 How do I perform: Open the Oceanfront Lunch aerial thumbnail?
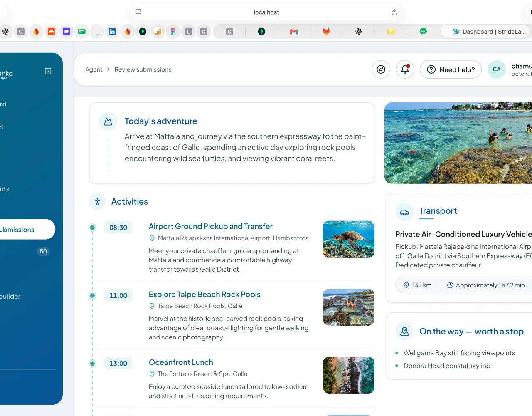[x=349, y=375]
